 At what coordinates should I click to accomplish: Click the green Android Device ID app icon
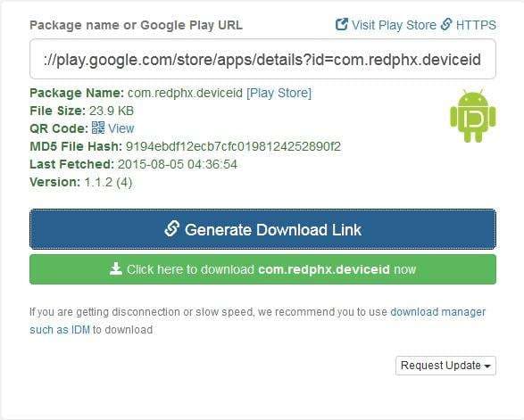[473, 116]
